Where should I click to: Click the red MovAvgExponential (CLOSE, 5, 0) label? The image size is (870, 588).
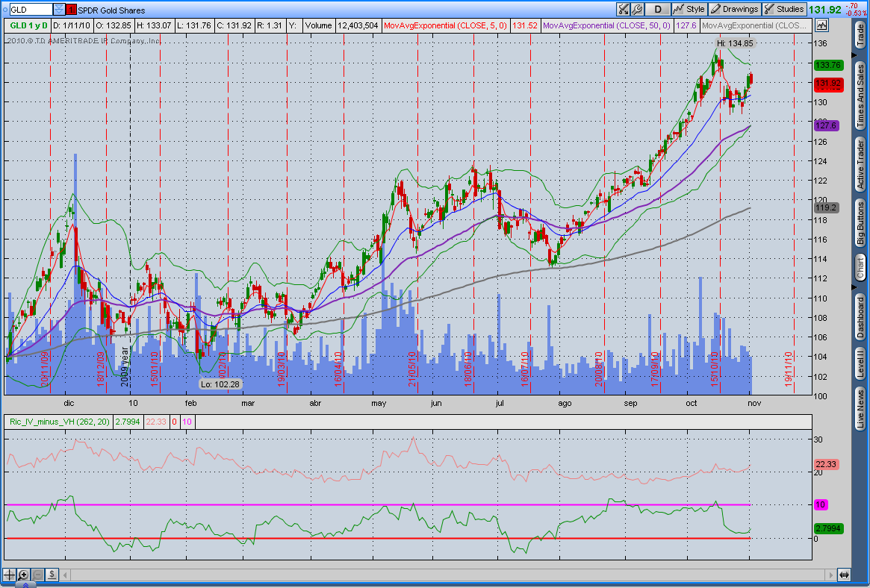[x=446, y=25]
